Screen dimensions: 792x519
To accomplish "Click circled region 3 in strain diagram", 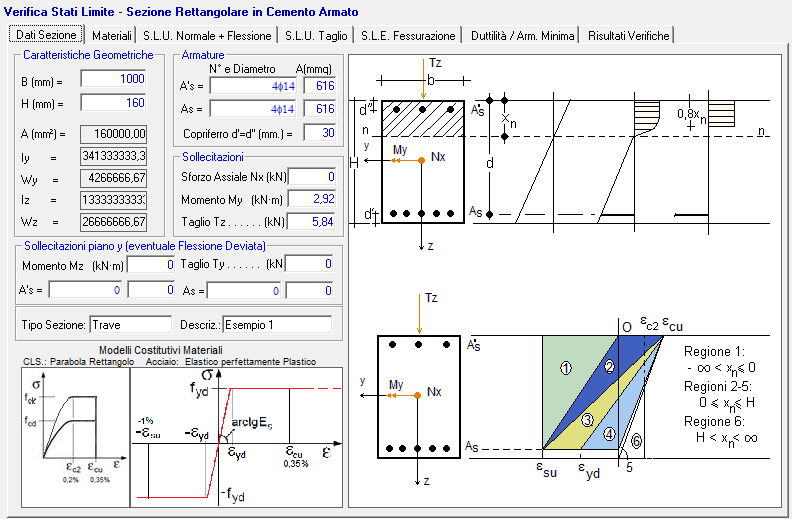I will tap(587, 420).
